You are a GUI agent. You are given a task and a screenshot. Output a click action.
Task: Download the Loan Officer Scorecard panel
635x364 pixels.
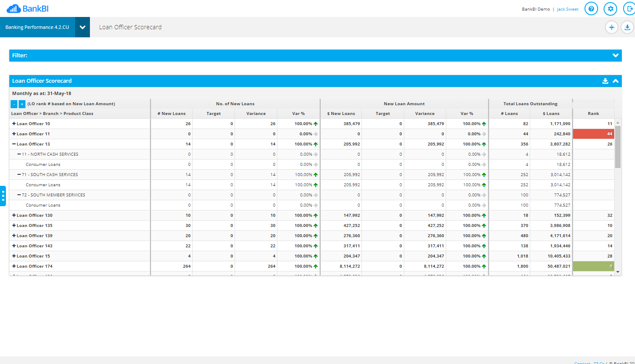tap(605, 81)
